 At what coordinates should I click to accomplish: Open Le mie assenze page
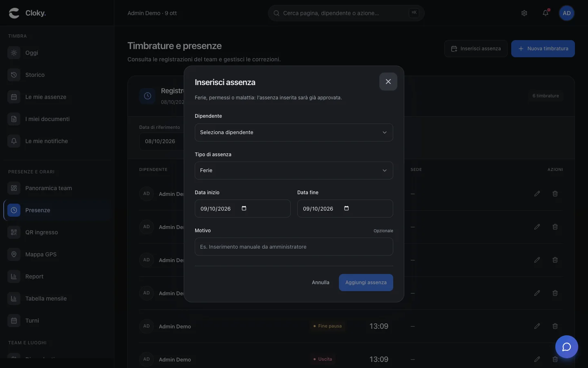pyautogui.click(x=57, y=97)
